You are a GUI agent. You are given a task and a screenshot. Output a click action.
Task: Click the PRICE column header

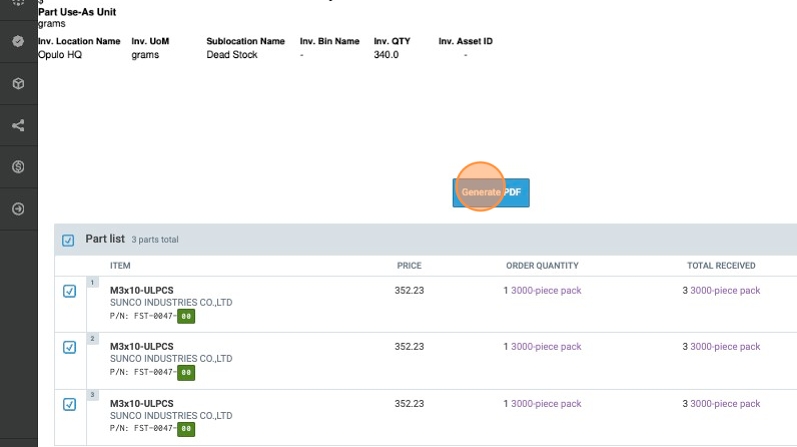[409, 266]
